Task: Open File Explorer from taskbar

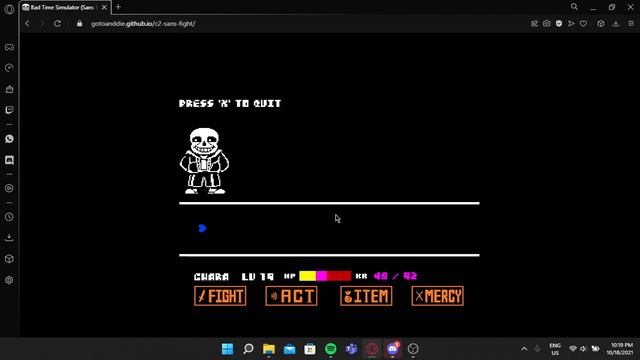Action: click(x=269, y=349)
